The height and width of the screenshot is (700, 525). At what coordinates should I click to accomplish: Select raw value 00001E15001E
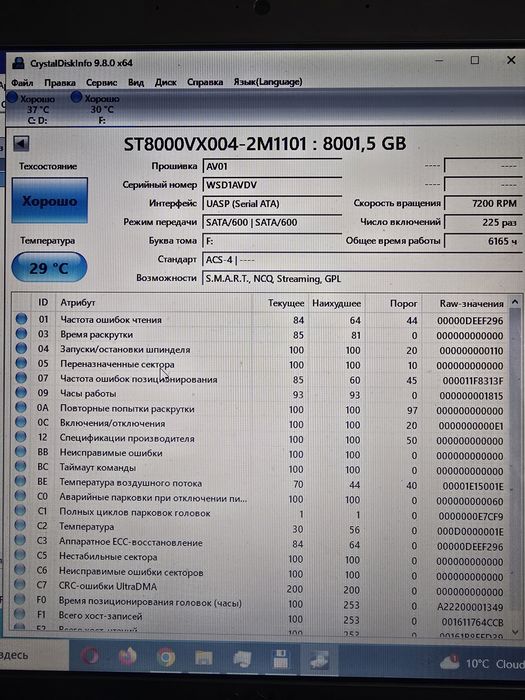[473, 486]
